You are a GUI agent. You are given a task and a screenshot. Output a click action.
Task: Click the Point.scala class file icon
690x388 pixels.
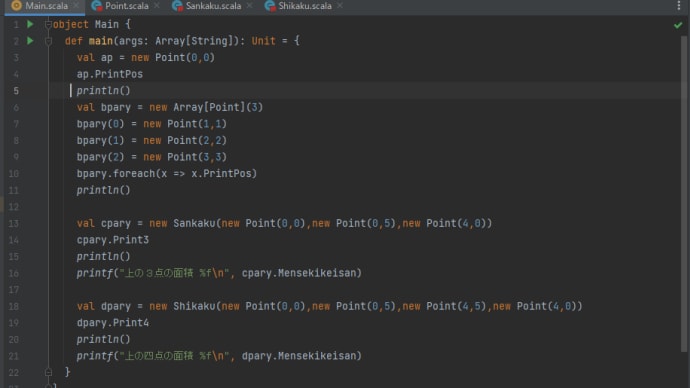(x=96, y=6)
